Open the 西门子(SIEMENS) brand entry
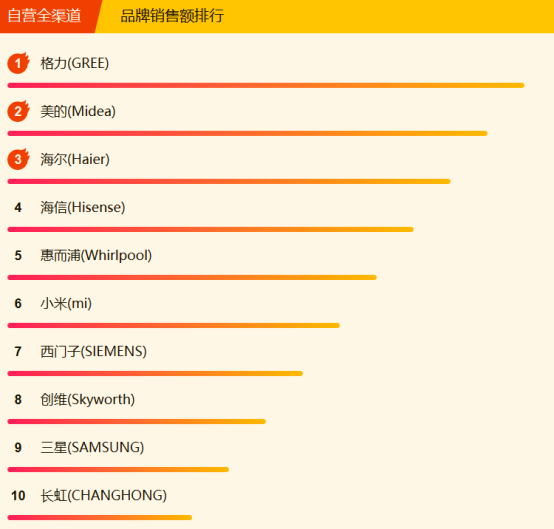Image resolution: width=554 pixels, height=529 pixels. [x=94, y=352]
